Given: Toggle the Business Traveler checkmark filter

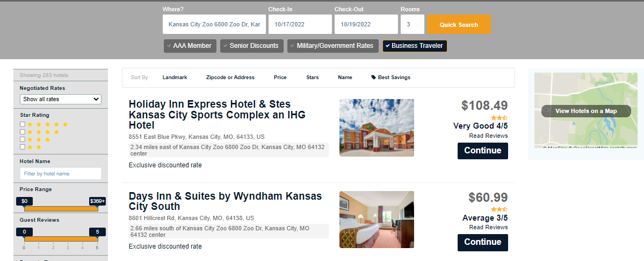Looking at the screenshot, I should 415,46.
